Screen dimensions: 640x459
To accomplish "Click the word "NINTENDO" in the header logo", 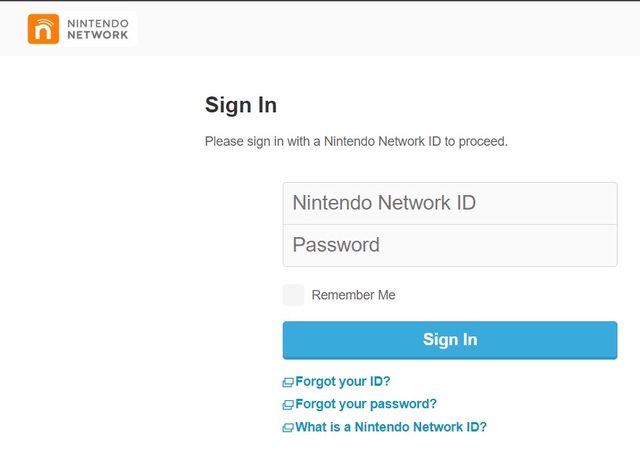I will coord(97,21).
